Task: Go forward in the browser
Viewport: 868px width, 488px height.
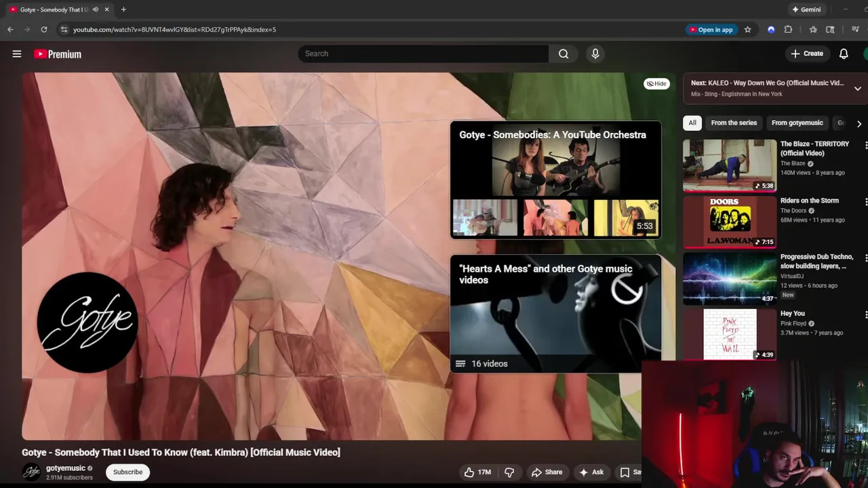Action: [x=27, y=29]
